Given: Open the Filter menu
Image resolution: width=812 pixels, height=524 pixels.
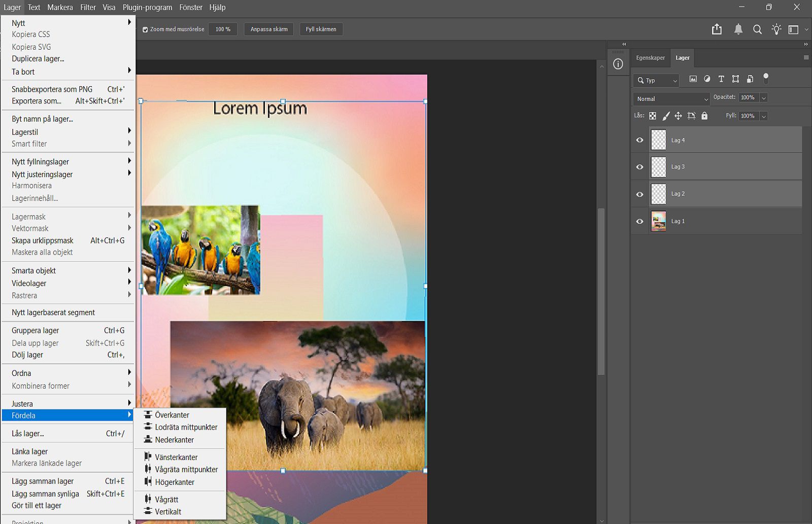Looking at the screenshot, I should coord(88,7).
